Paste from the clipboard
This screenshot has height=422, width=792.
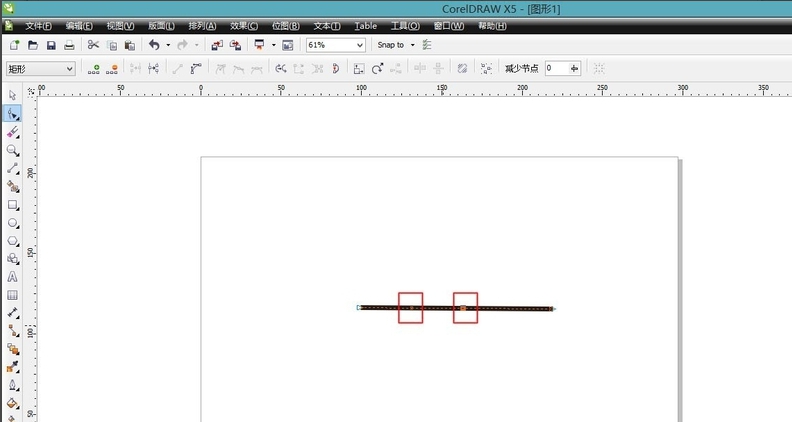(130, 45)
